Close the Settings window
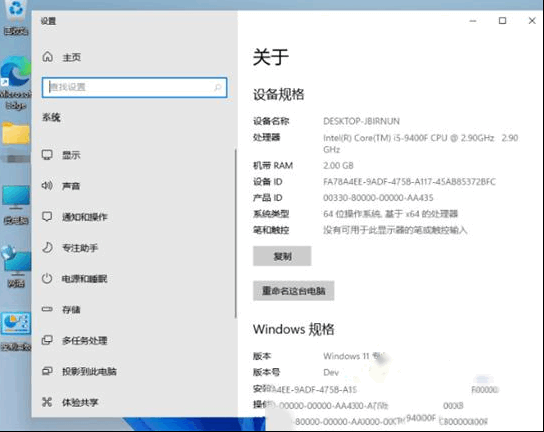 [532, 21]
